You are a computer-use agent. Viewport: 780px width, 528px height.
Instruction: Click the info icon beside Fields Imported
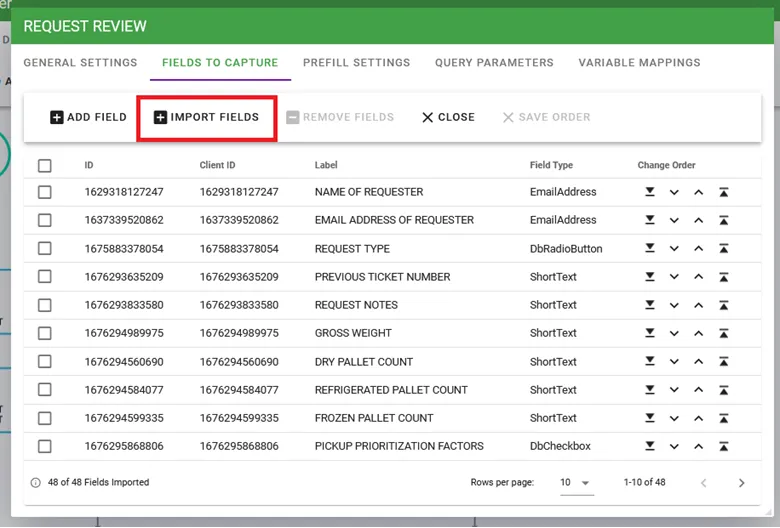(36, 483)
